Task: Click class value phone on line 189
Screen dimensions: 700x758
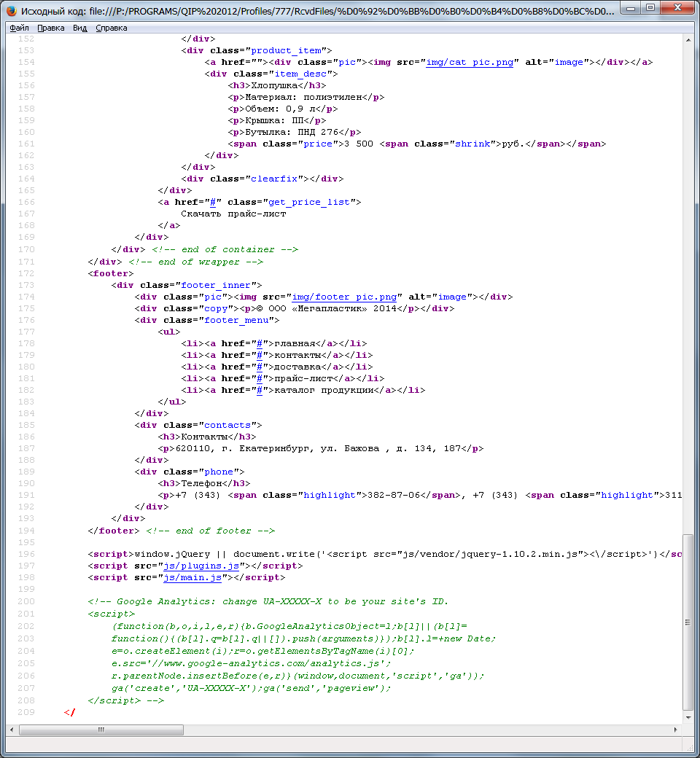Action: 219,472
